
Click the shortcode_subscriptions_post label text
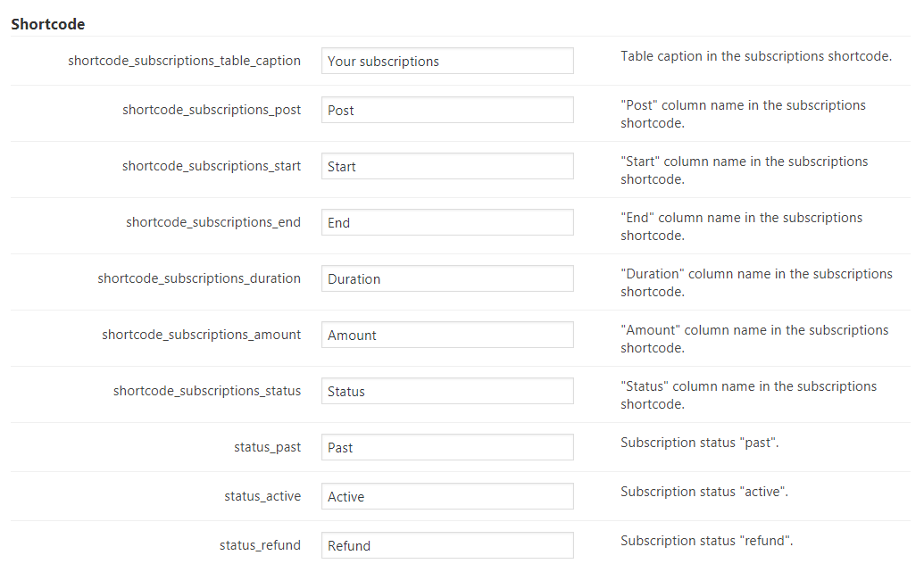point(212,110)
